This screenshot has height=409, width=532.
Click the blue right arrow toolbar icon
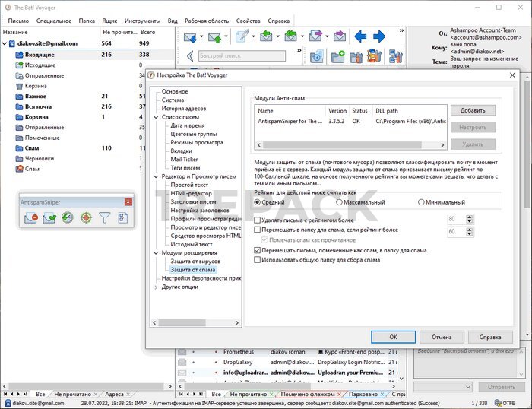click(378, 36)
